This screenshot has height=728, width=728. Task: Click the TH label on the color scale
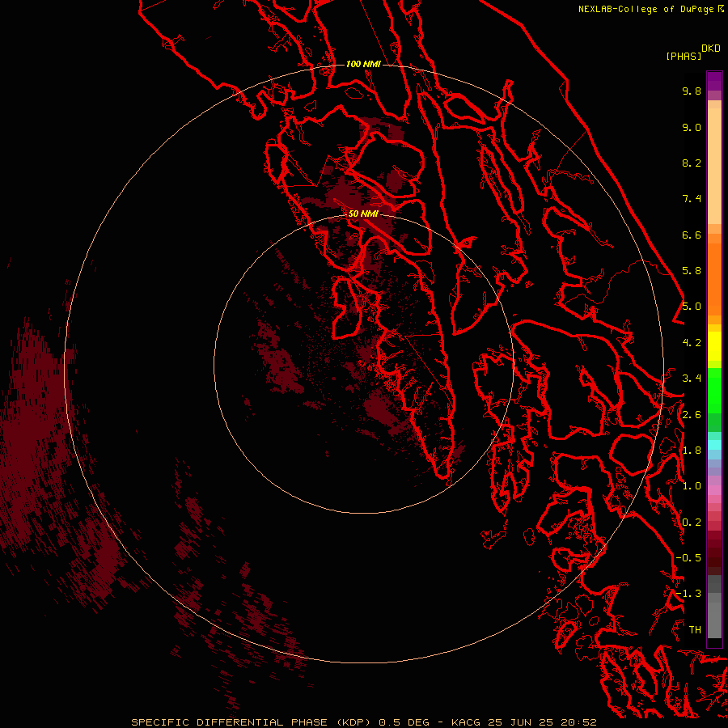[x=695, y=630]
